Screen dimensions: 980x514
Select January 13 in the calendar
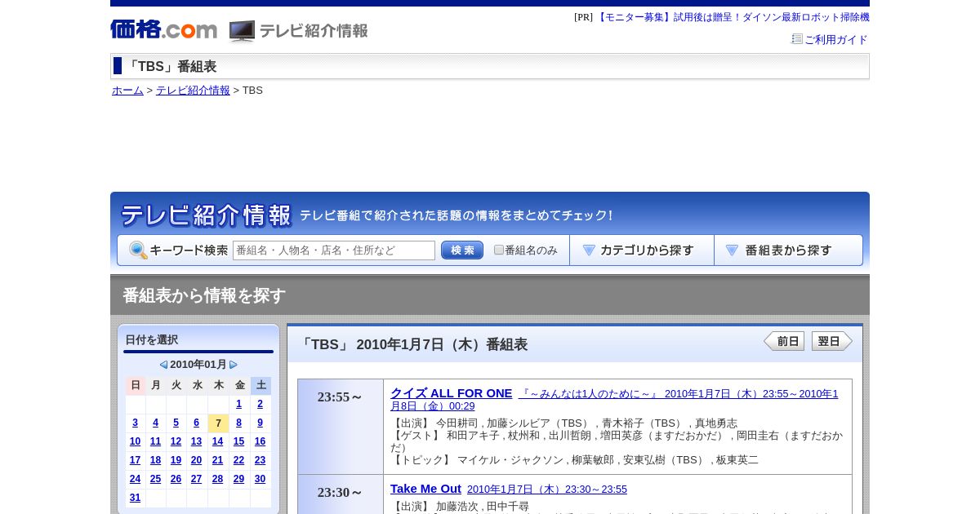pyautogui.click(x=196, y=441)
